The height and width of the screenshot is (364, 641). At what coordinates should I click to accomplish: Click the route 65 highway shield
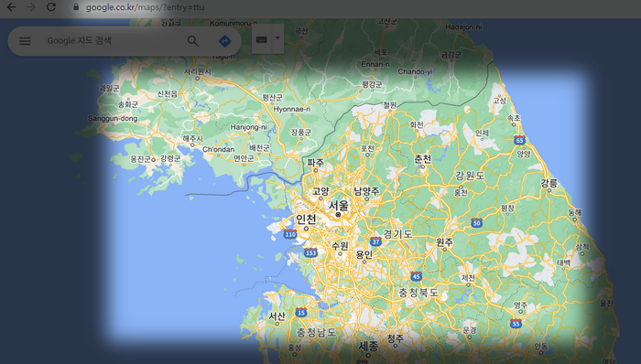tap(519, 140)
